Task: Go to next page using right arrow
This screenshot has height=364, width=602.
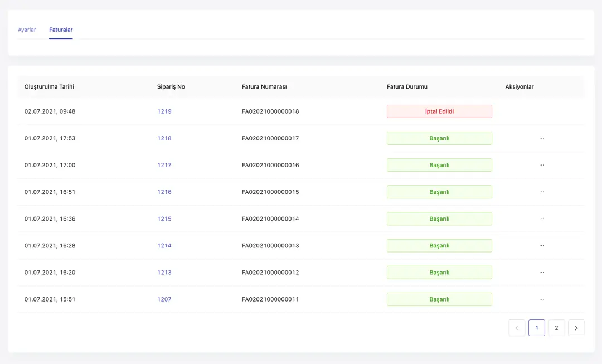Action: coord(576,328)
